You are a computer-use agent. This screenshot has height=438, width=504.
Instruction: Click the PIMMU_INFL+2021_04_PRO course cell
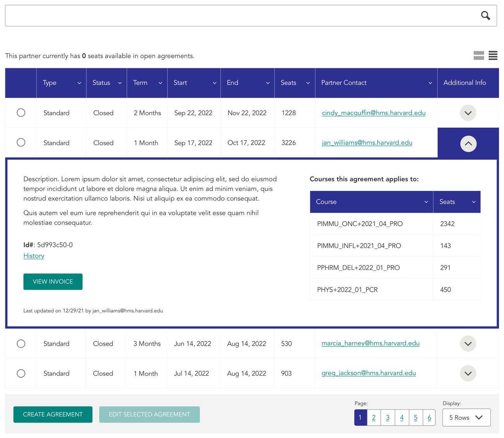point(371,246)
